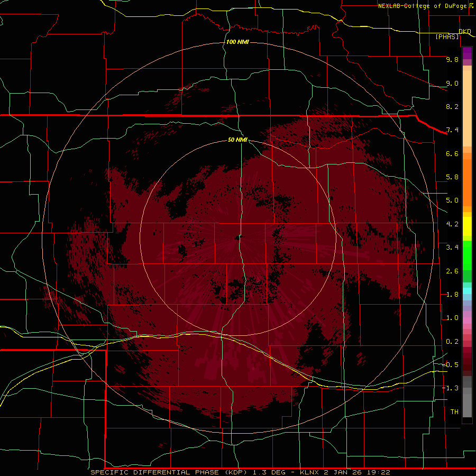Pick the orange band of the color scale
The image size is (476, 476).
click(x=467, y=182)
